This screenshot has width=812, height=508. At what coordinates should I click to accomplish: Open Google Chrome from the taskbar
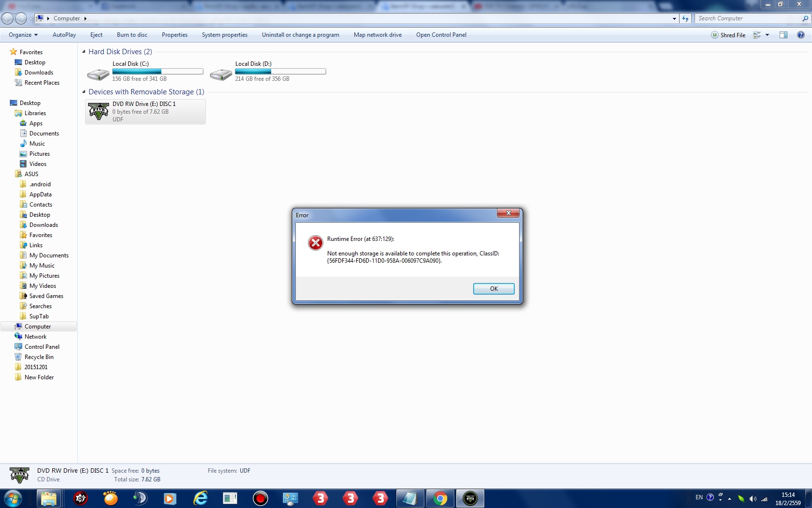[x=440, y=498]
